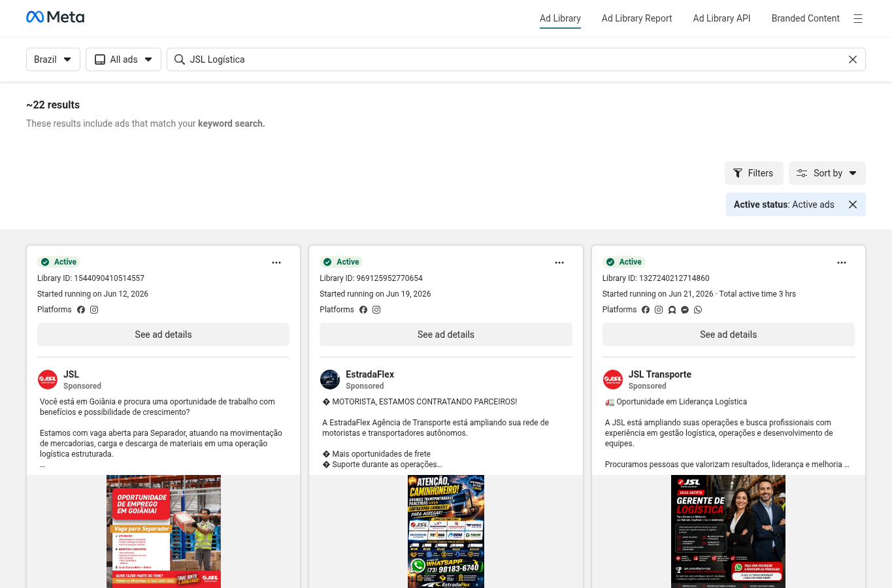
Task: Switch to the Ad Library tab
Action: click(x=560, y=18)
